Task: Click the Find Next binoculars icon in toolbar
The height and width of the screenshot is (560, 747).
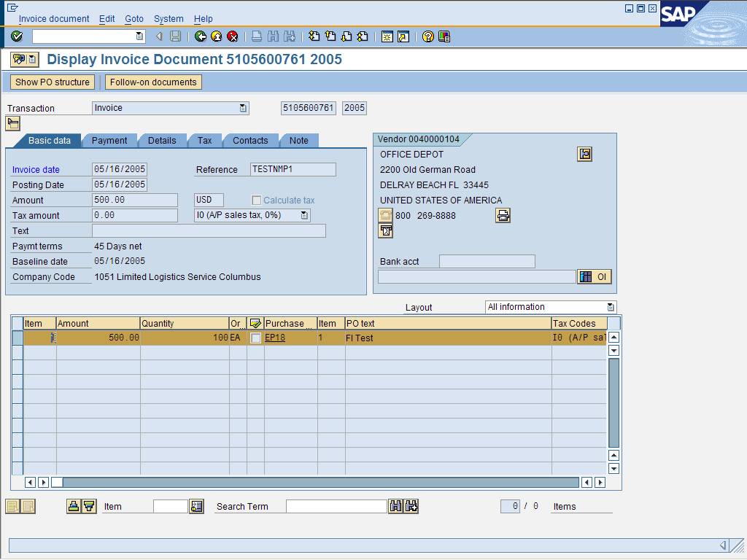Action: [289, 36]
